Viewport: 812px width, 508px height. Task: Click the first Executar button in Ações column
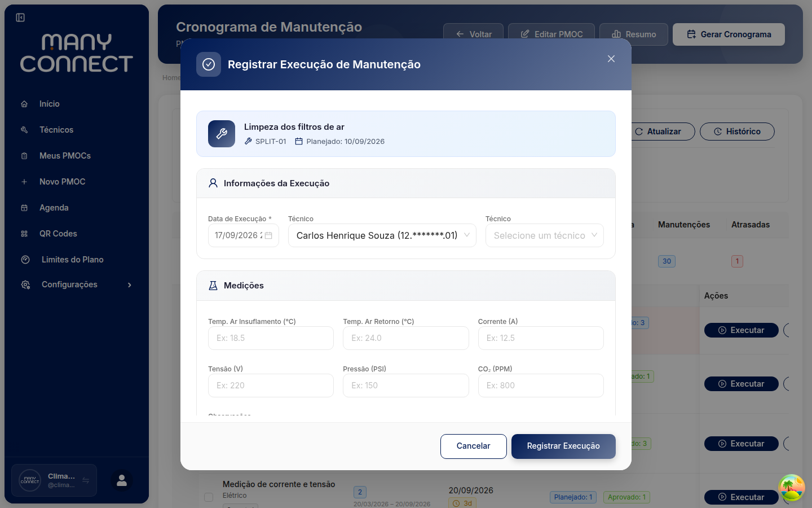(742, 330)
